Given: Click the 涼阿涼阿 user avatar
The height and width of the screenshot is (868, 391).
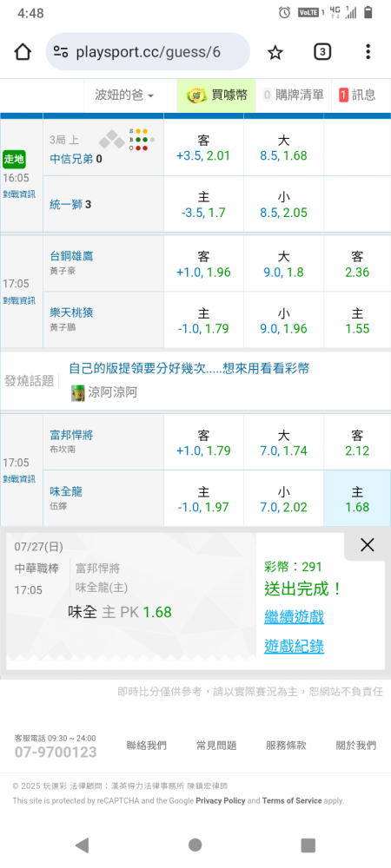Looking at the screenshot, I should tap(78, 393).
